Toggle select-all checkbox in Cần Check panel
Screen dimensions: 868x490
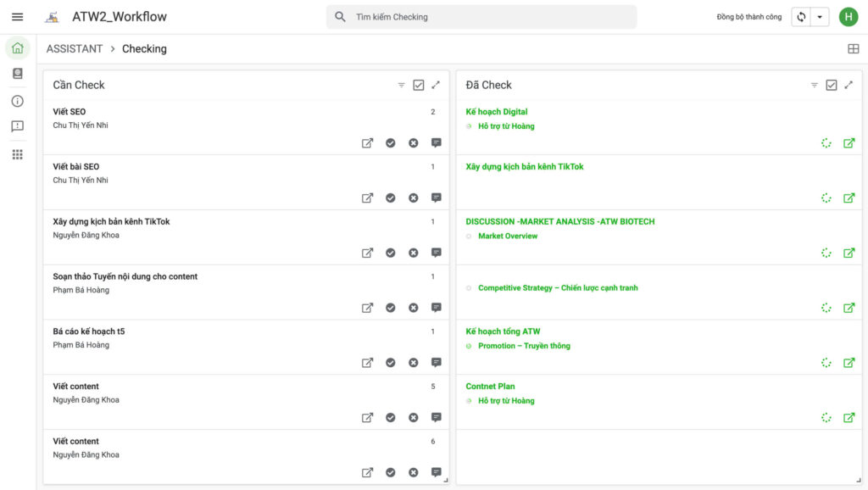point(418,85)
